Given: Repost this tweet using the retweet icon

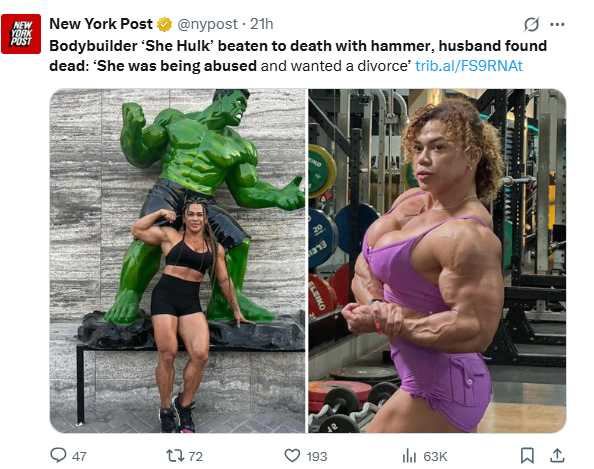Looking at the screenshot, I should click(x=175, y=455).
